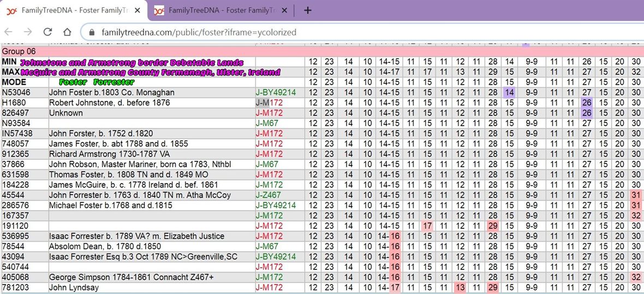The width and height of the screenshot is (644, 294).
Task: Select the first FamilyTreeDNA Foster tab
Action: pos(74,11)
